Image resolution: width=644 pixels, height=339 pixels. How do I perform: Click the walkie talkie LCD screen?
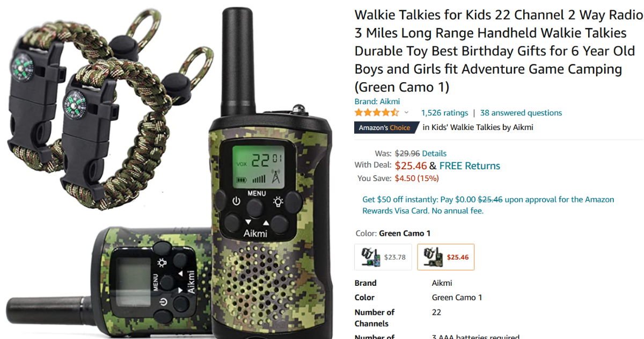(x=260, y=165)
